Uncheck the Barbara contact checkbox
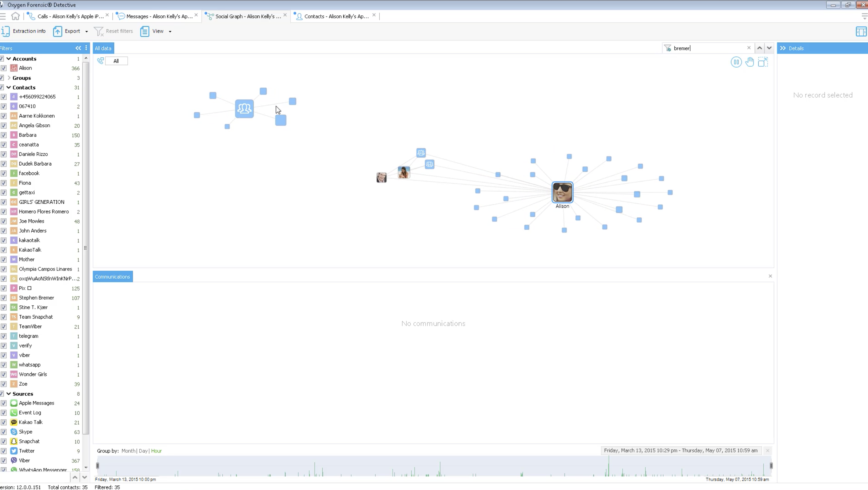868x490 pixels. point(4,135)
